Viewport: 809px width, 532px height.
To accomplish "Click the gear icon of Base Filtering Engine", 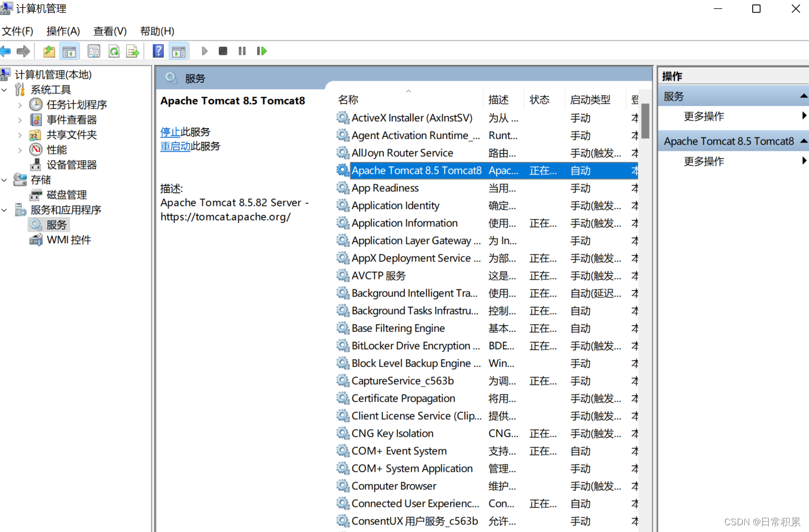I will [343, 328].
